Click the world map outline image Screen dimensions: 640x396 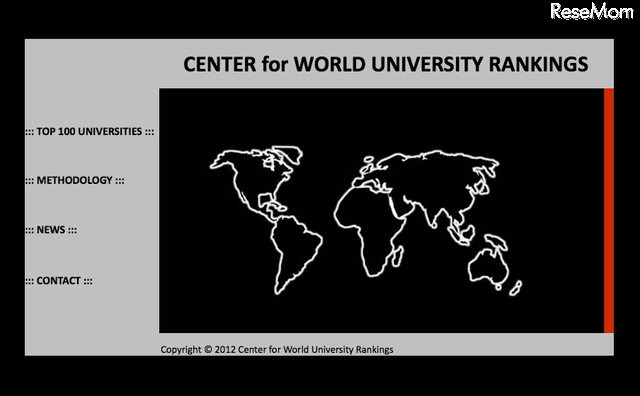[366, 220]
